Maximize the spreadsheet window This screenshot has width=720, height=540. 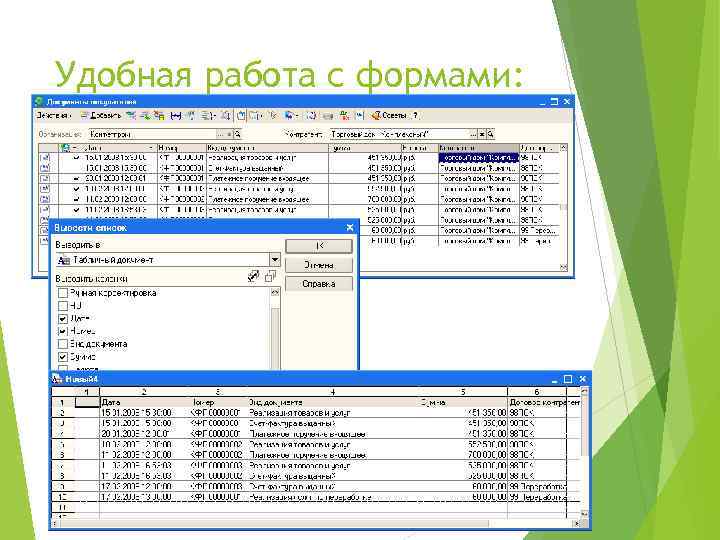pyautogui.click(x=568, y=379)
